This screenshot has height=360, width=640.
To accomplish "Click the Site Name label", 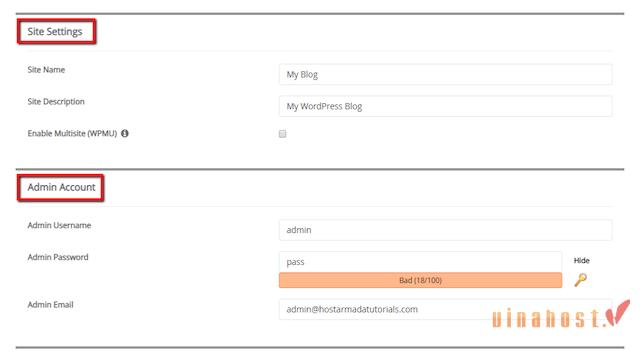I will [x=46, y=70].
